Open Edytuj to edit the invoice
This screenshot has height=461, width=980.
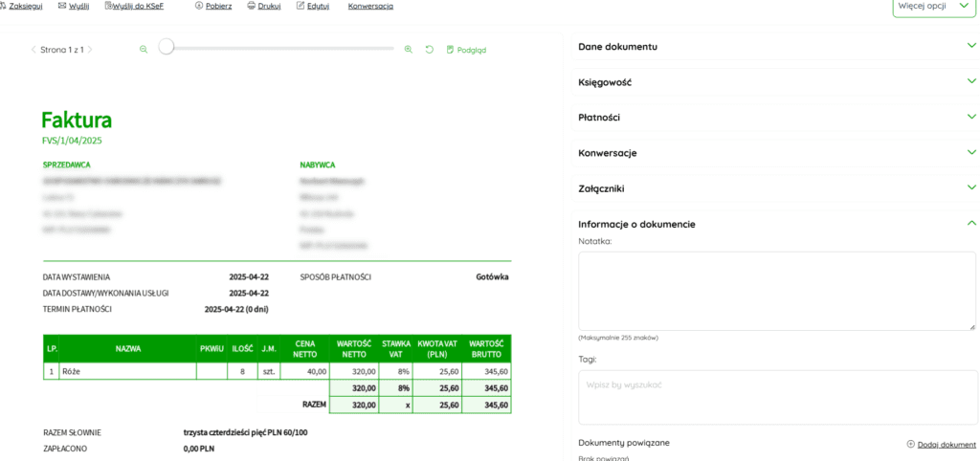[313, 6]
